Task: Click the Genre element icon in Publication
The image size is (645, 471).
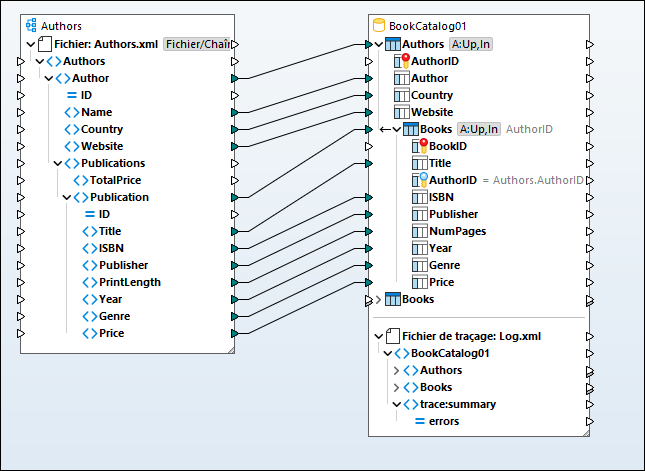Action: (89, 316)
